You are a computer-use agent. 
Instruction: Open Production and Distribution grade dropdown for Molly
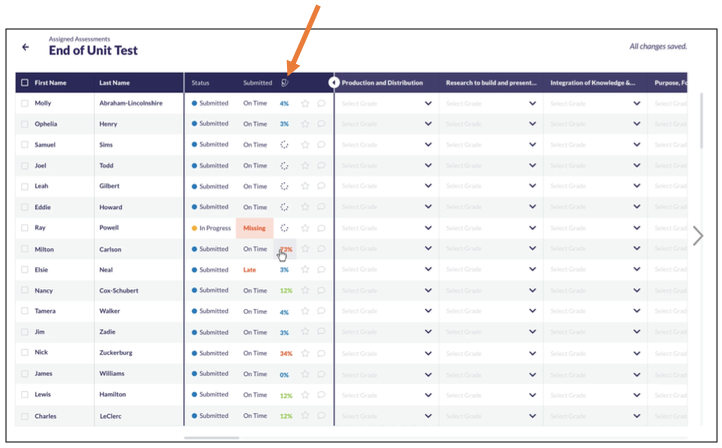(428, 103)
